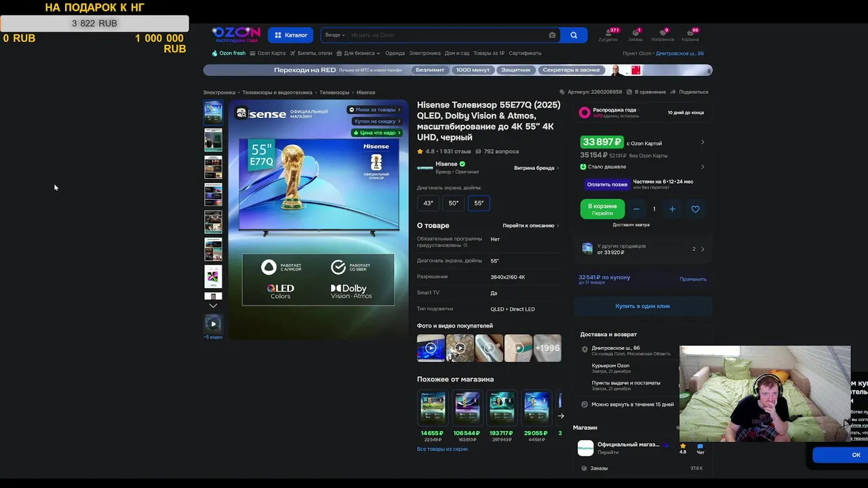Open similar product priced 29 055 ₽

536,416
